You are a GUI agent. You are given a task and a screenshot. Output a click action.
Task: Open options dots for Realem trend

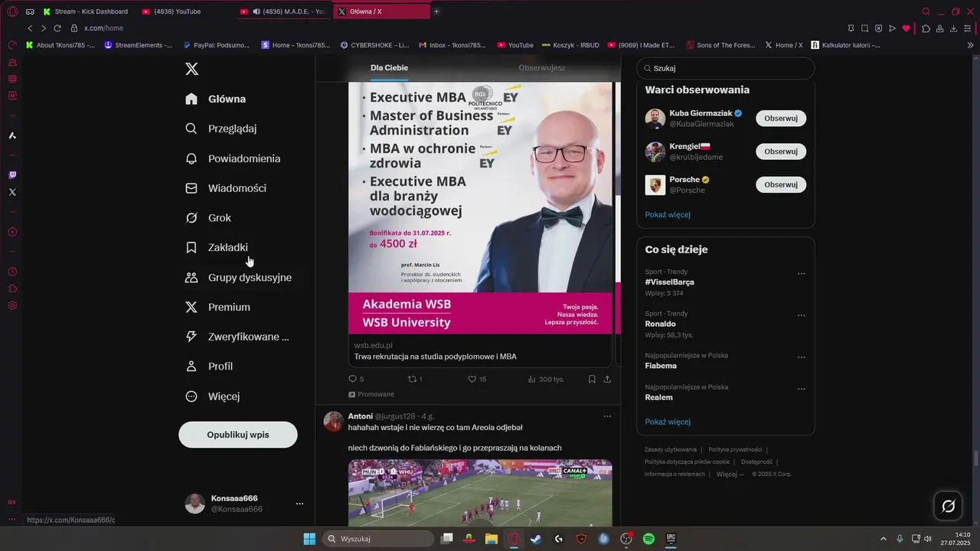(802, 389)
